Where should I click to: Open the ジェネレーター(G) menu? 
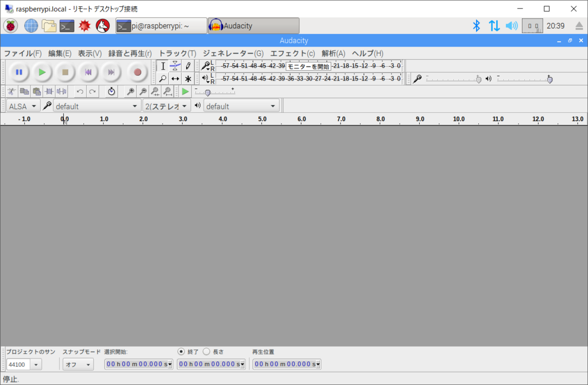click(x=233, y=53)
